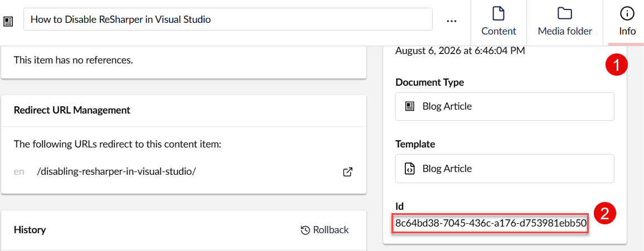Image resolution: width=644 pixels, height=251 pixels.
Task: Open the Blog Article template
Action: pos(505,169)
